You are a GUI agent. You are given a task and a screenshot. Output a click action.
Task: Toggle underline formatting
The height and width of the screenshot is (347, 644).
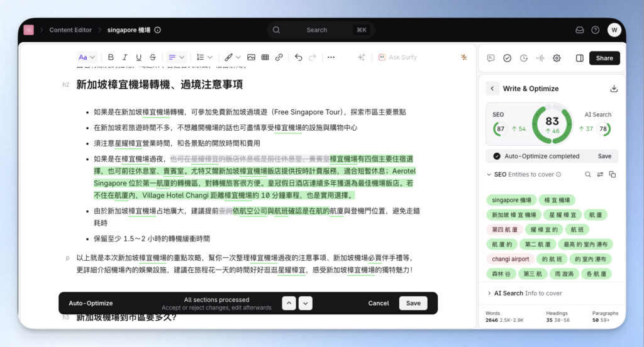click(x=139, y=57)
